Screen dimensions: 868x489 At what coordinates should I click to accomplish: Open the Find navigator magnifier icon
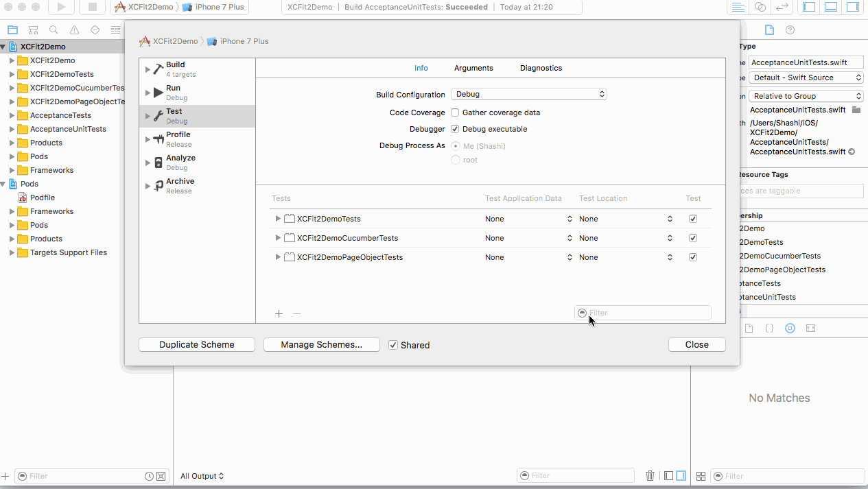(x=54, y=30)
